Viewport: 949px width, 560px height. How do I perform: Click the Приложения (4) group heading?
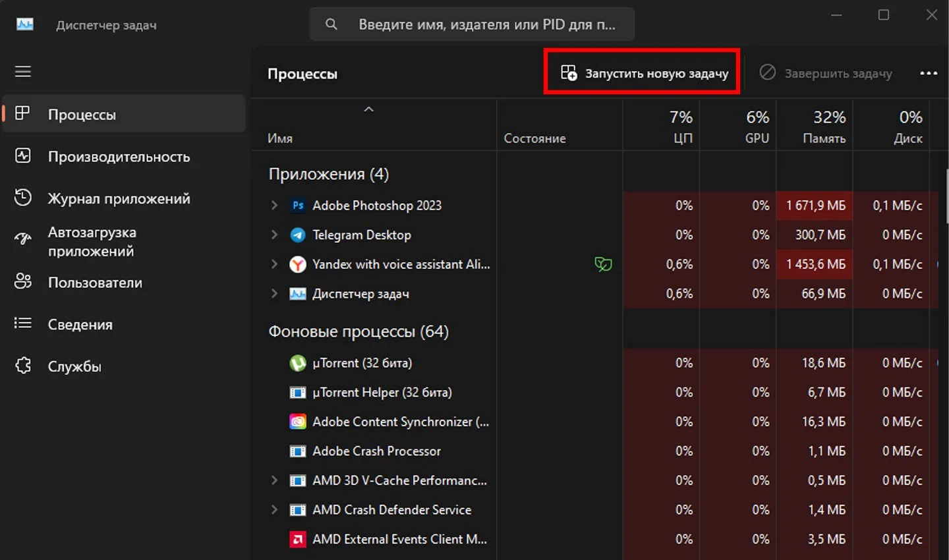tap(329, 174)
